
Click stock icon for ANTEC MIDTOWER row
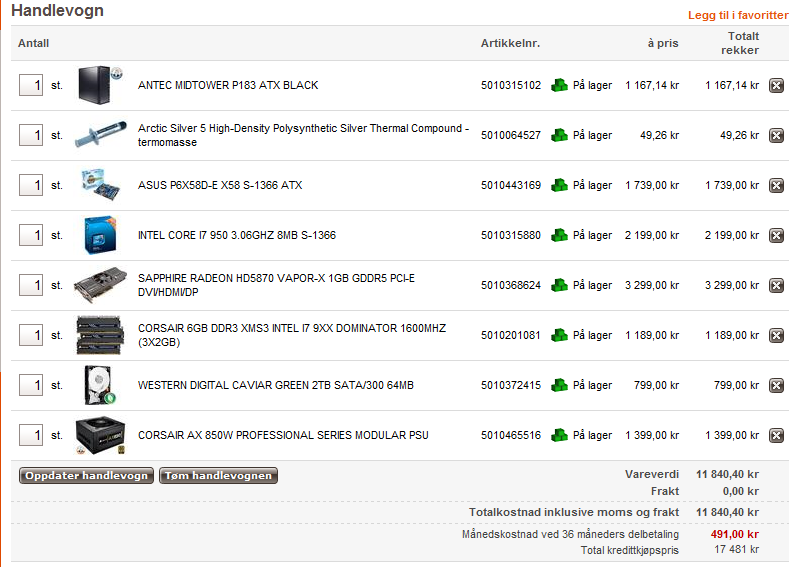click(559, 85)
